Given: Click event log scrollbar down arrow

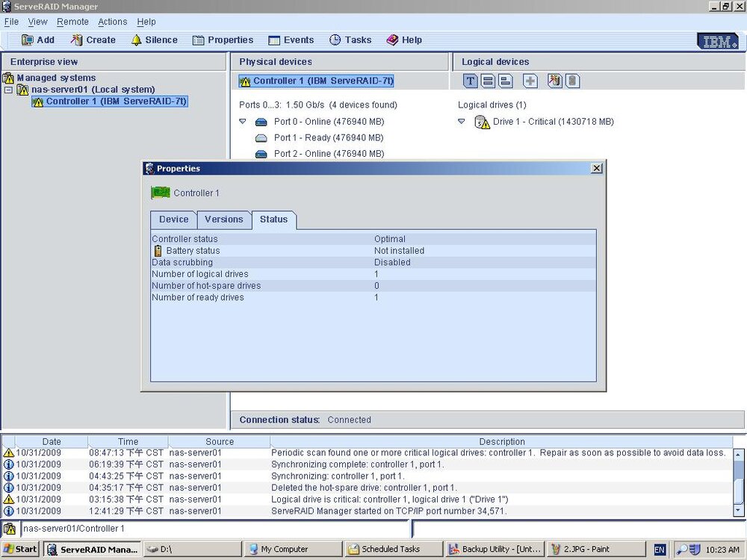Looking at the screenshot, I should click(x=739, y=510).
